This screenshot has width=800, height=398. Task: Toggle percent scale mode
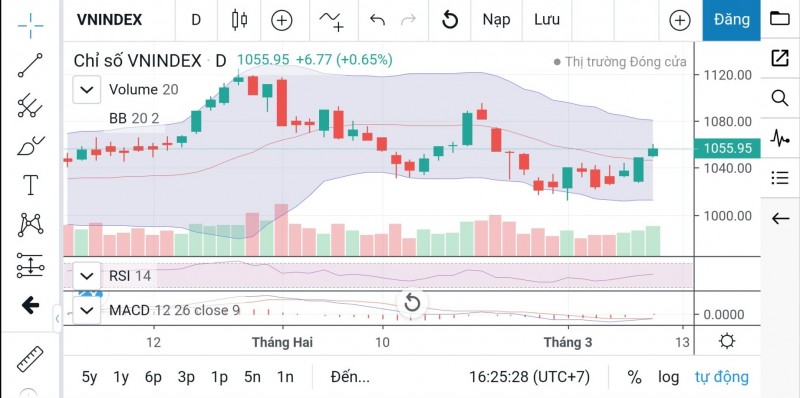pos(634,378)
